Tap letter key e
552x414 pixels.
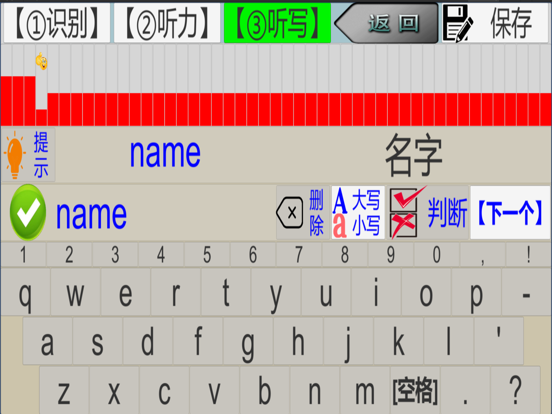point(126,292)
